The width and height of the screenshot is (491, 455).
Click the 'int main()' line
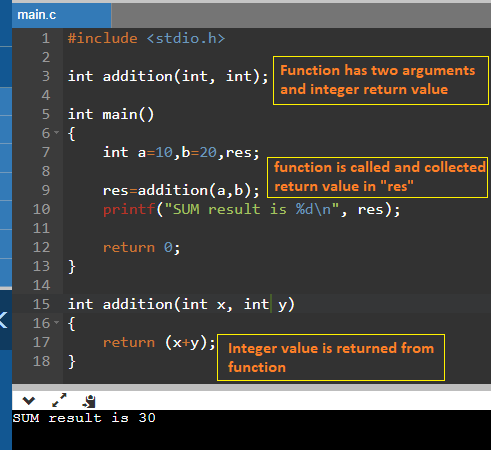coord(111,114)
